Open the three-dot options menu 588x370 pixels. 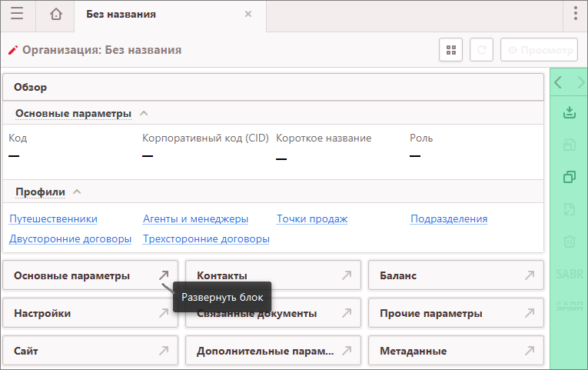point(576,14)
